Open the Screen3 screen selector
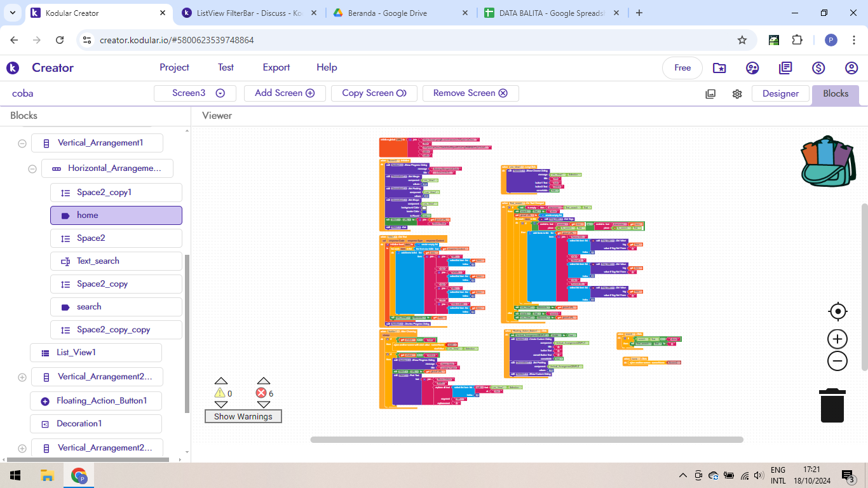 coord(194,93)
